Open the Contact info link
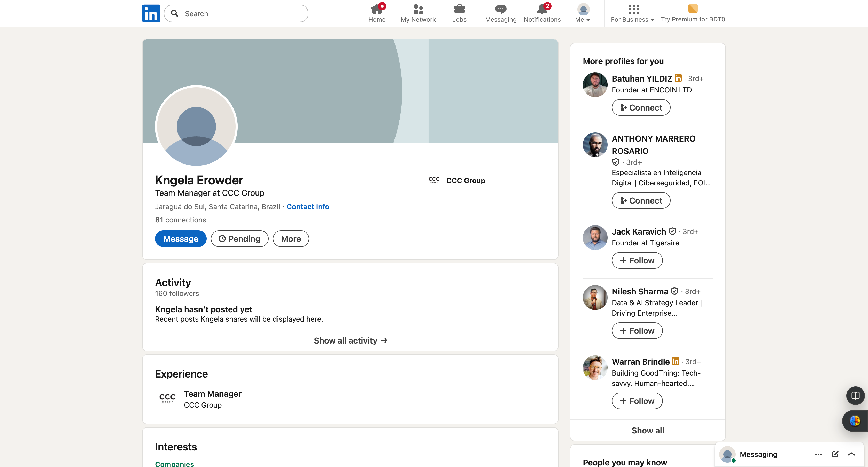This screenshot has height=467, width=868. (307, 207)
